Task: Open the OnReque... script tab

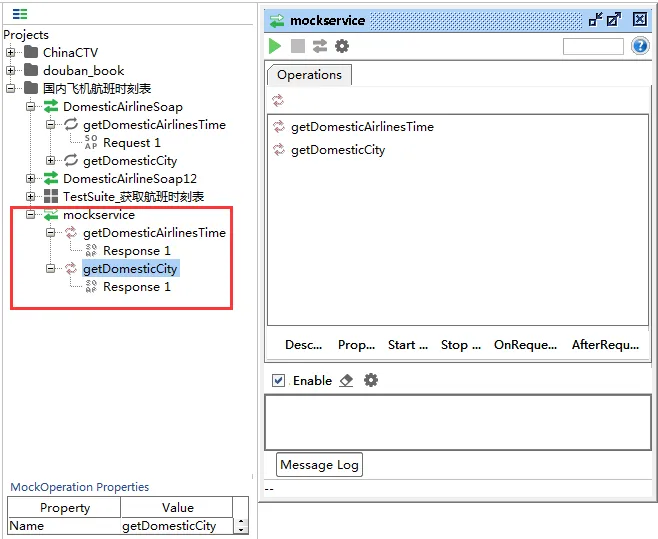Action: (525, 345)
